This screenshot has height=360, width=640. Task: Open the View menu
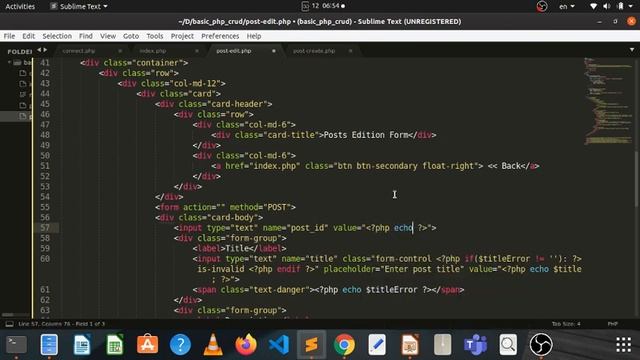[x=108, y=36]
